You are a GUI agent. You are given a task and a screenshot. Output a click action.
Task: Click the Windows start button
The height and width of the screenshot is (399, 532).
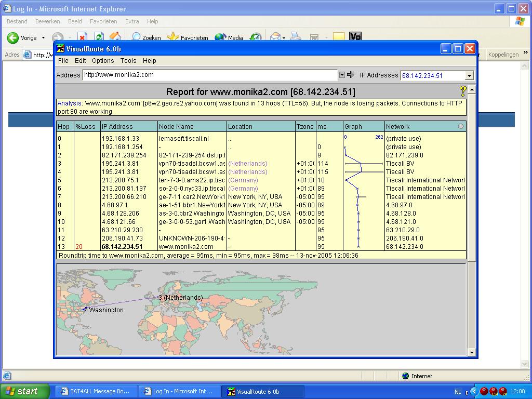pyautogui.click(x=24, y=391)
